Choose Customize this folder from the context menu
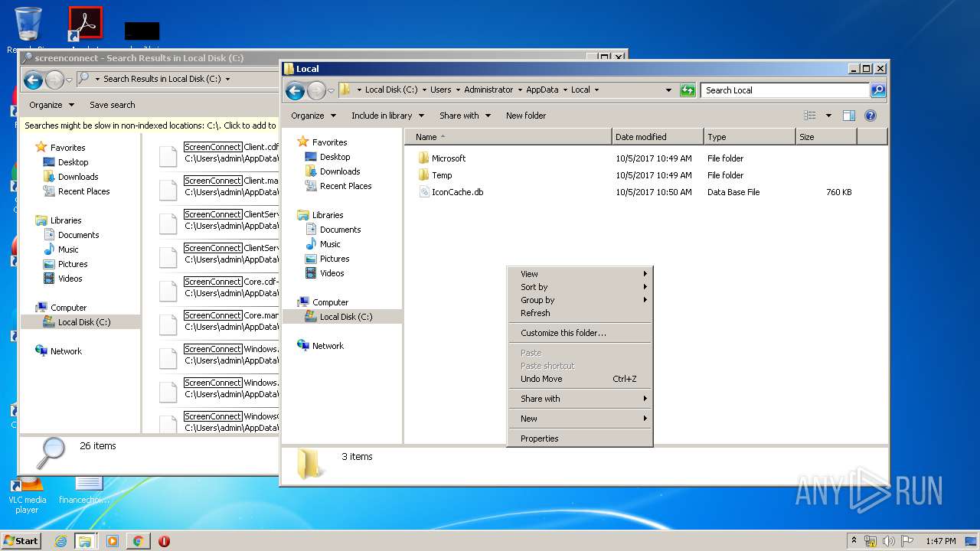Viewport: 980px width, 551px height. [580, 333]
